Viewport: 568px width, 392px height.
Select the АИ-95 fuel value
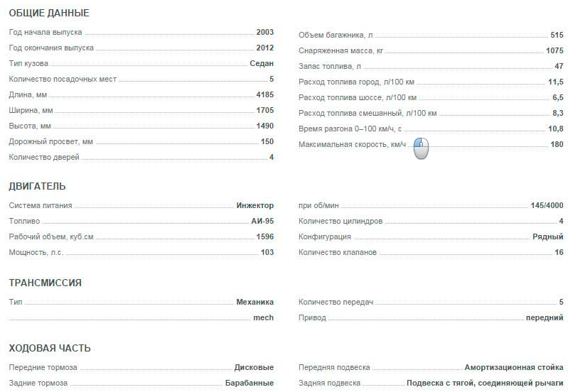262,221
